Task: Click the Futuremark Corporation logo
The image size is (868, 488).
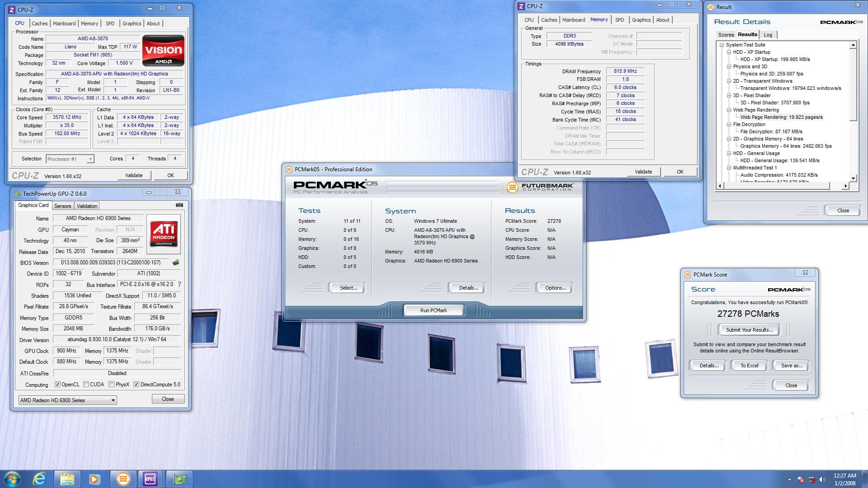Action: point(540,187)
